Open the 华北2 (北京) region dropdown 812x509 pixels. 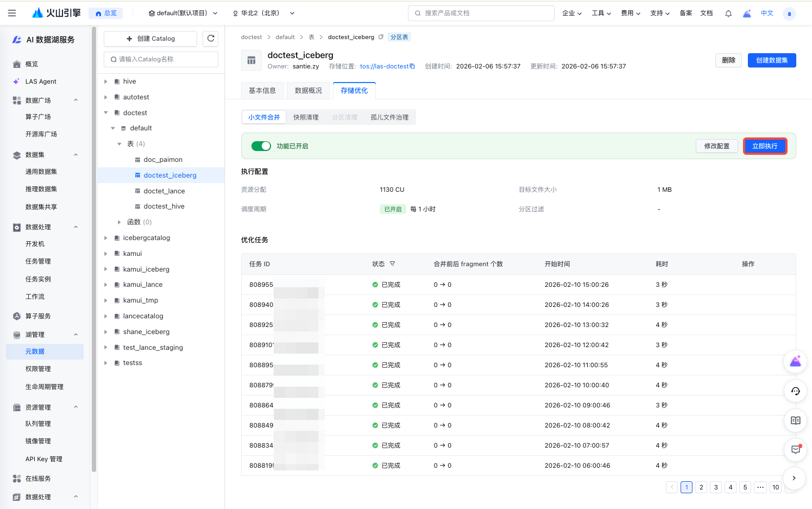[263, 13]
